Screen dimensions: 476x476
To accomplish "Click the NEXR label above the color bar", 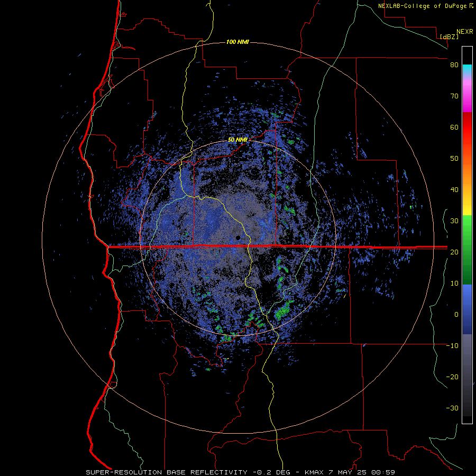I will point(464,32).
